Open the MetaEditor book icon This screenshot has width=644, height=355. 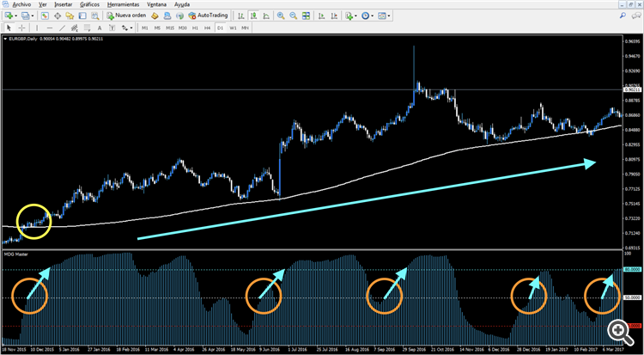click(x=155, y=15)
